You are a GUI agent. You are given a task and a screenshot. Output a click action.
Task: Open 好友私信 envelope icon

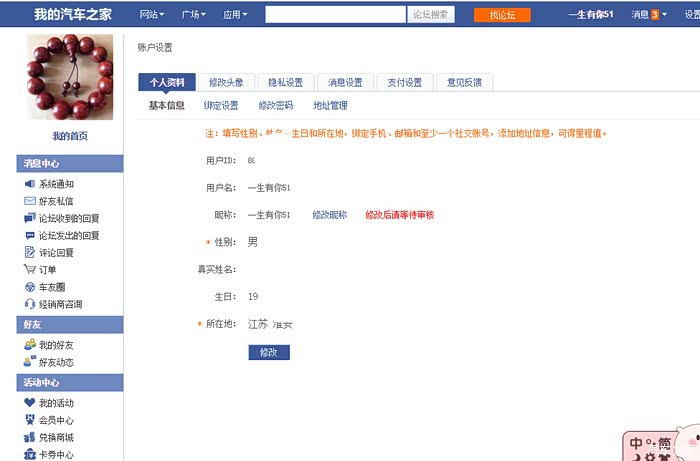pyautogui.click(x=30, y=201)
